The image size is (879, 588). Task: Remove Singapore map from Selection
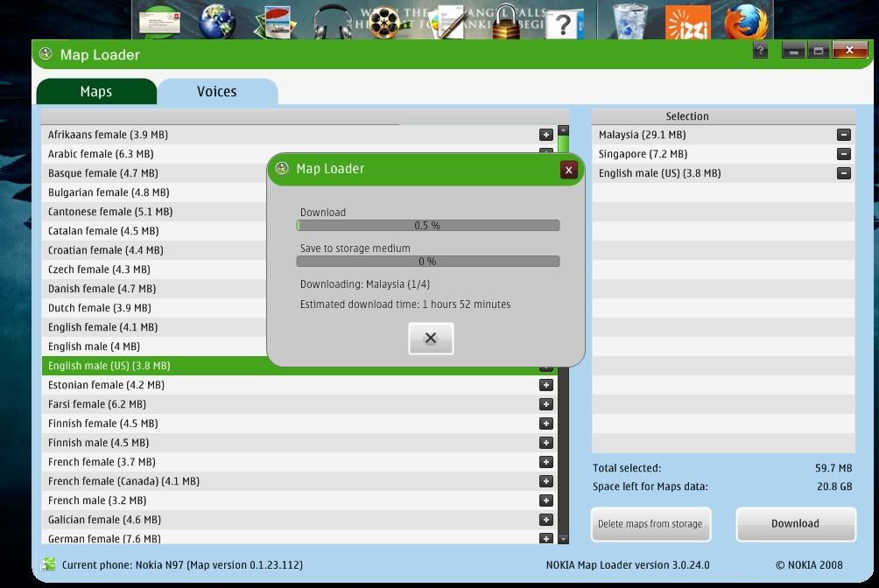pos(843,154)
